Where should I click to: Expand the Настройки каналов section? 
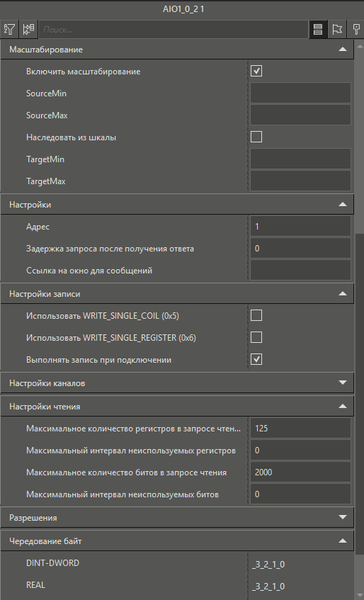343,383
